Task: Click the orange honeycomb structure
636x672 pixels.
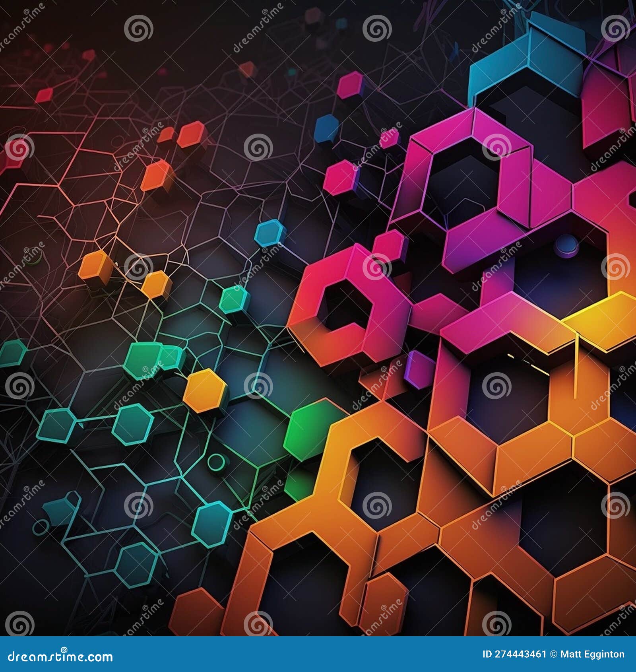Action: [457, 517]
